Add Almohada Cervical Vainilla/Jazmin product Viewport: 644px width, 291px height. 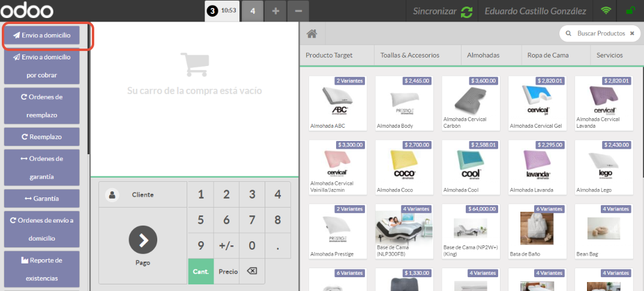click(338, 168)
